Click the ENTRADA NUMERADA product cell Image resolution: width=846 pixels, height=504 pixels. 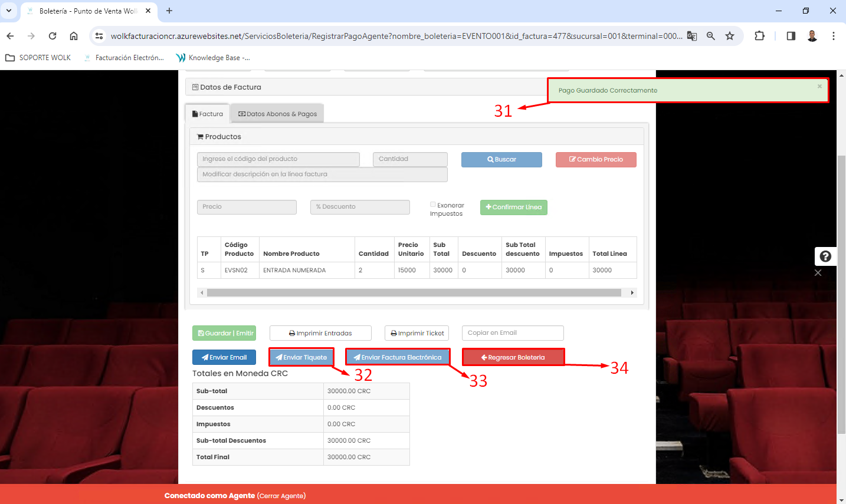click(x=307, y=270)
